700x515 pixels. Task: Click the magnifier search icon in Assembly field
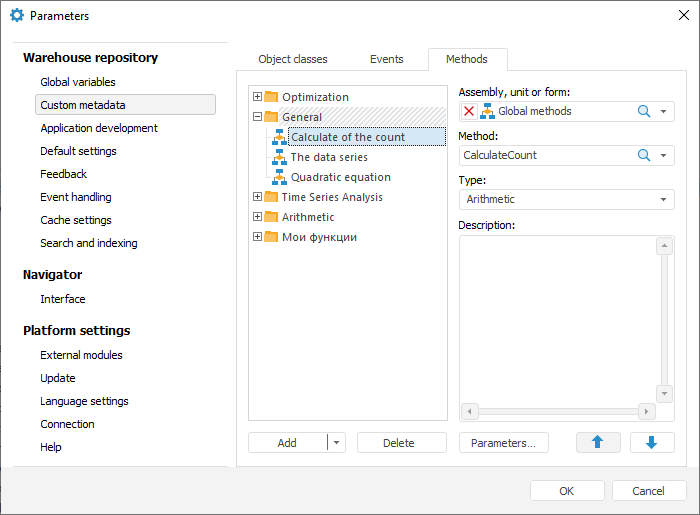(644, 111)
